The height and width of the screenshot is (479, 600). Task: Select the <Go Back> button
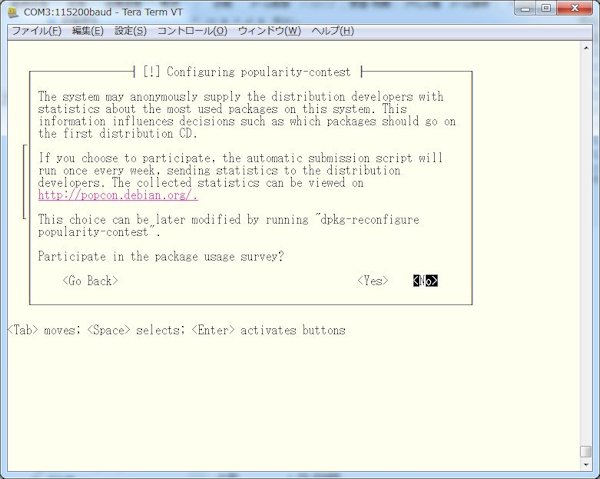pos(90,281)
